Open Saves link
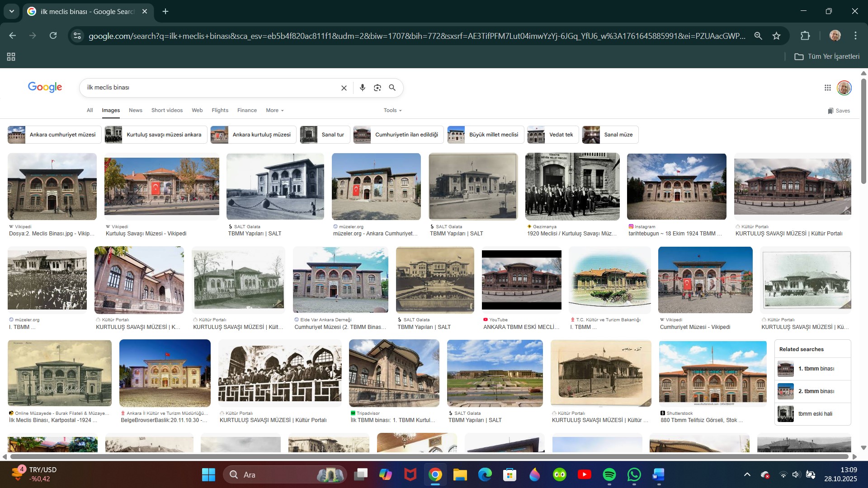868x488 pixels. (x=839, y=111)
